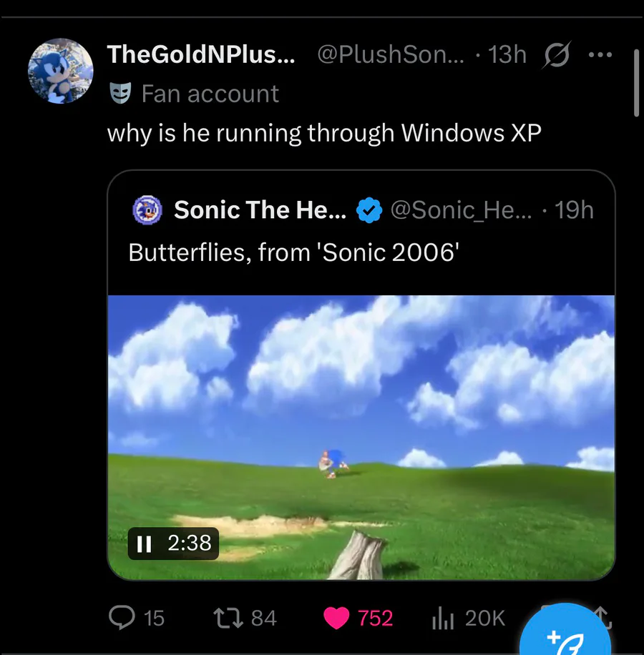Image resolution: width=644 pixels, height=655 pixels.
Task: Tap the Fan account mask icon
Action: (x=120, y=94)
